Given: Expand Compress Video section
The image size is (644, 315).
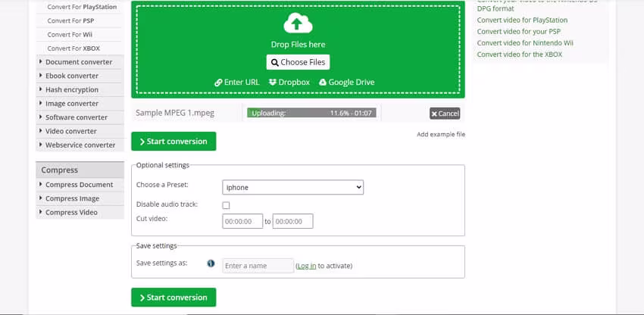Looking at the screenshot, I should pyautogui.click(x=80, y=212).
